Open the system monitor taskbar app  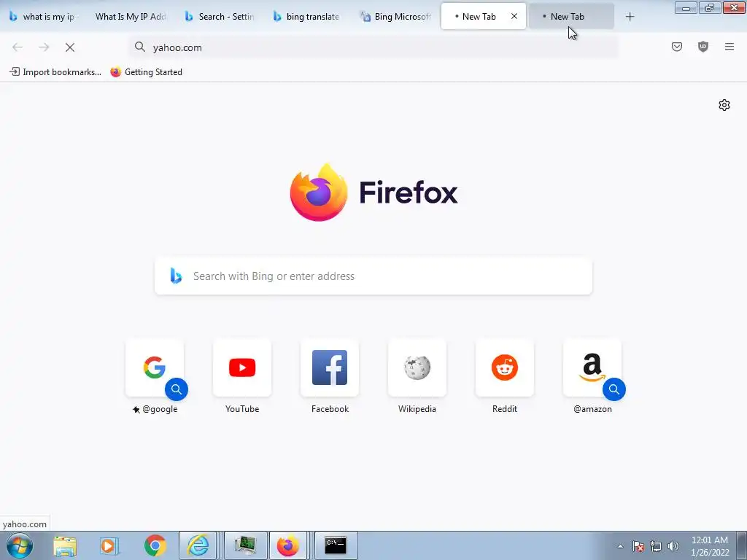tap(245, 545)
